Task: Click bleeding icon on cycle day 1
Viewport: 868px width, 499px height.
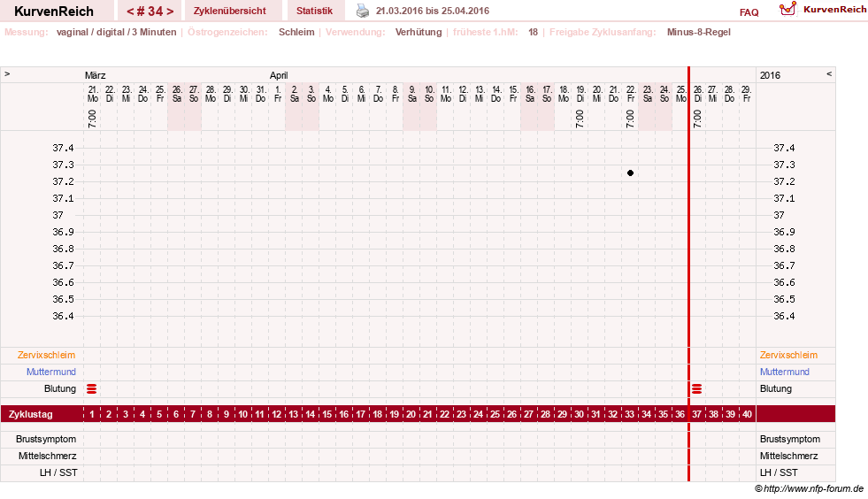Action: (92, 388)
